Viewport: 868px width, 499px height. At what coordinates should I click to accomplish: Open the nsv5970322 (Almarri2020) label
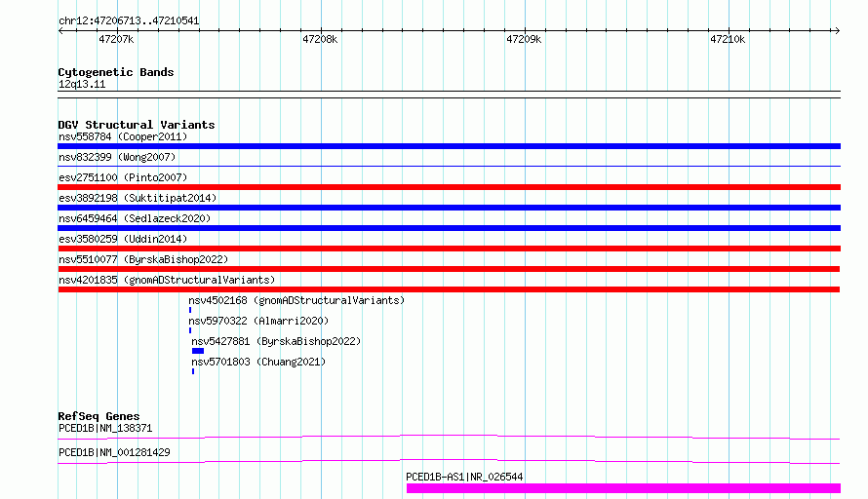(258, 321)
